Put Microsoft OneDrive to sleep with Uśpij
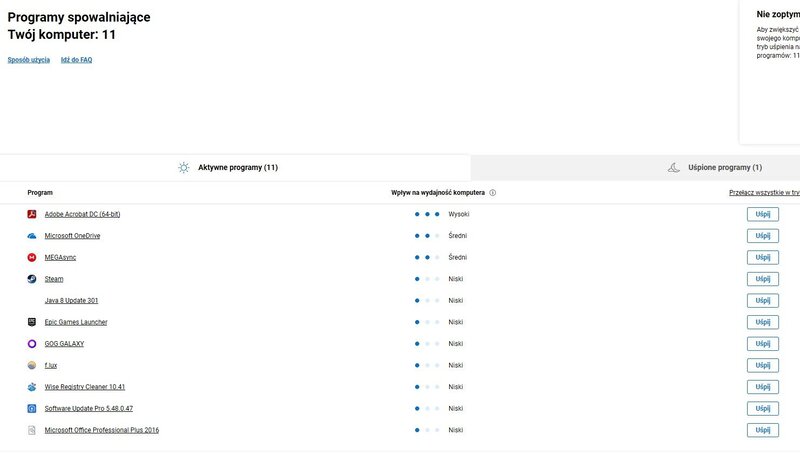The width and height of the screenshot is (800, 455). [x=762, y=236]
